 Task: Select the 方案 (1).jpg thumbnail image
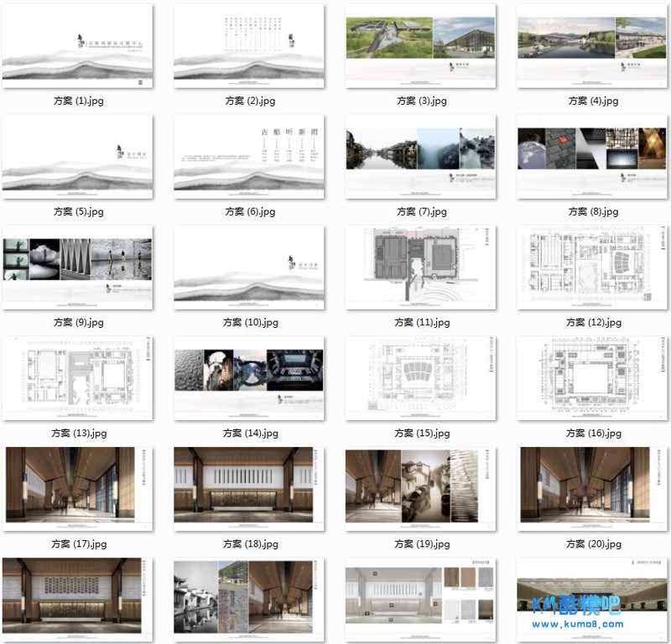(x=78, y=46)
